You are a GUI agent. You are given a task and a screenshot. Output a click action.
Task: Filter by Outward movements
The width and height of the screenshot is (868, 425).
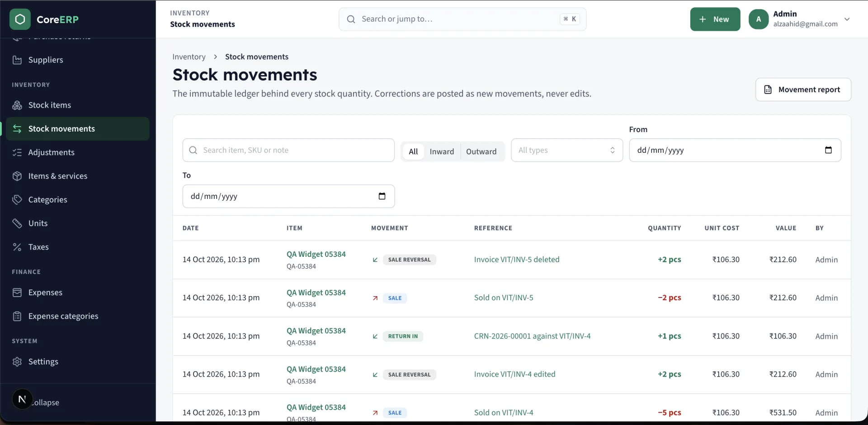pos(481,151)
